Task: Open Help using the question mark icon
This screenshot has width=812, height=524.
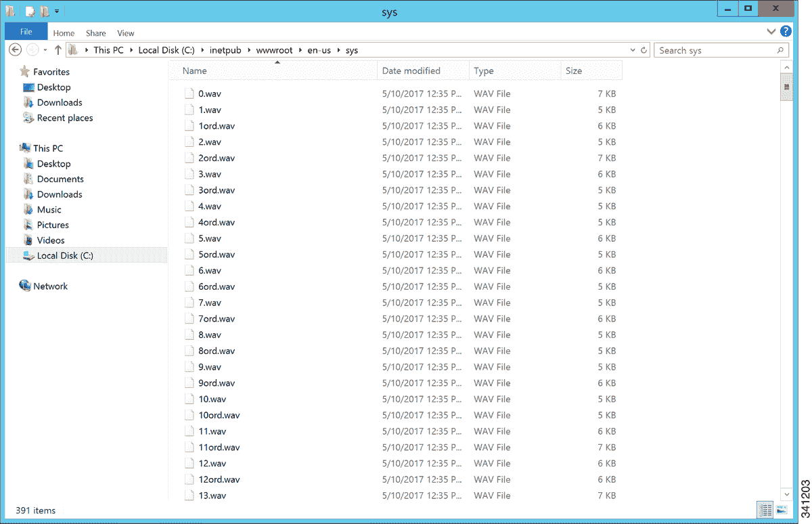Action: tap(785, 32)
